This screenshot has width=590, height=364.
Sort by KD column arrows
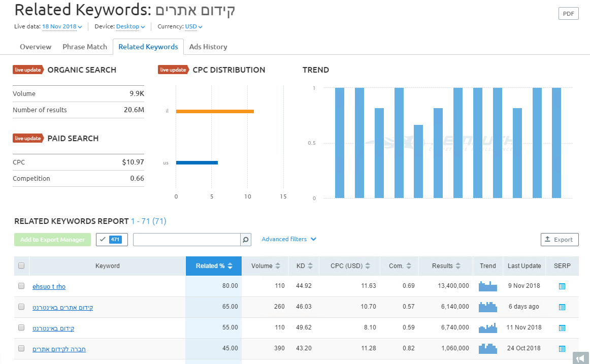point(310,266)
